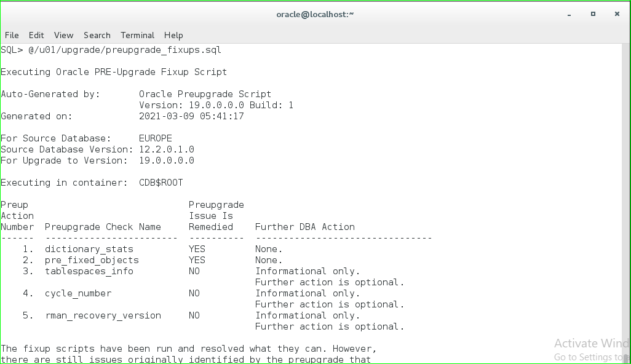Open the Help menu
This screenshot has height=364, width=631.
173,35
